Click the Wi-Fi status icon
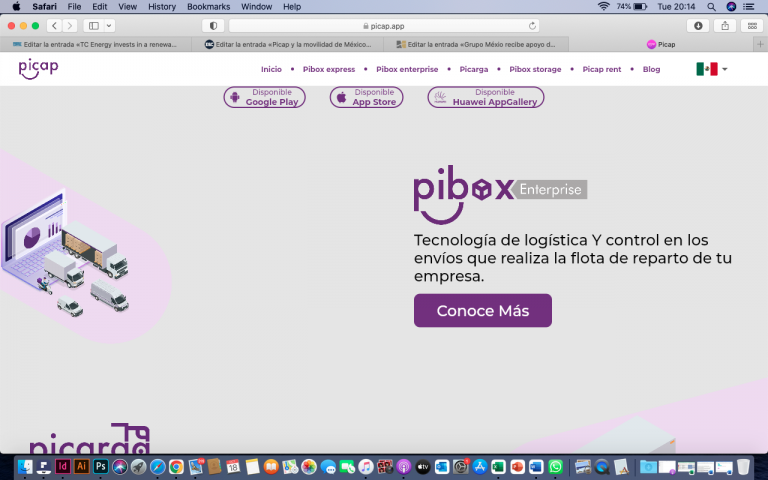Screen dimensions: 768x480 pos(603,6)
